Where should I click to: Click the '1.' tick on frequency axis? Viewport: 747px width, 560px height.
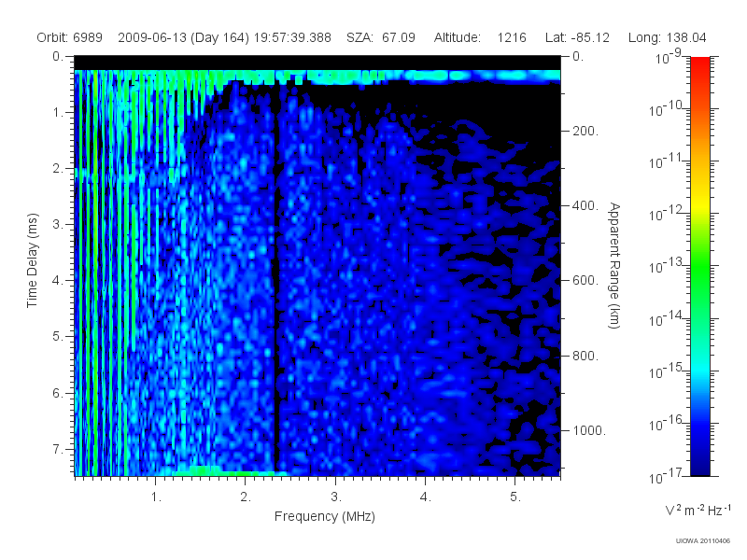click(x=156, y=497)
